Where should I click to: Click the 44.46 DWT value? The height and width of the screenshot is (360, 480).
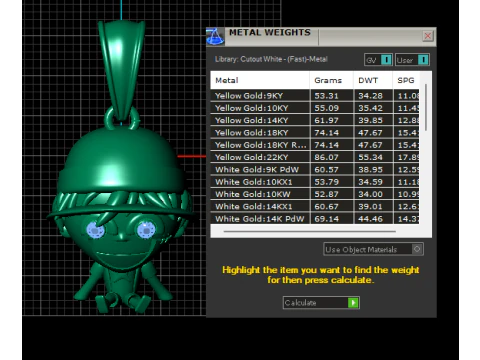click(x=370, y=219)
